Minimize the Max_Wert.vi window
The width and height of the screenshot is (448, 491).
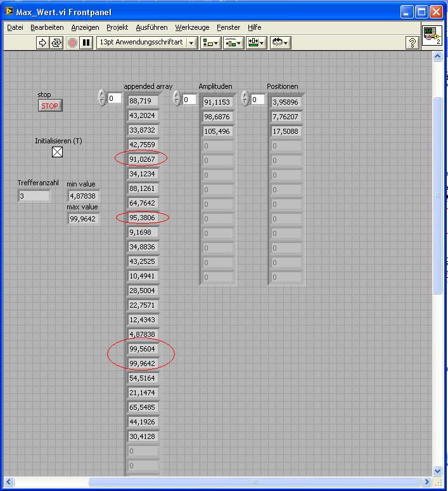407,12
